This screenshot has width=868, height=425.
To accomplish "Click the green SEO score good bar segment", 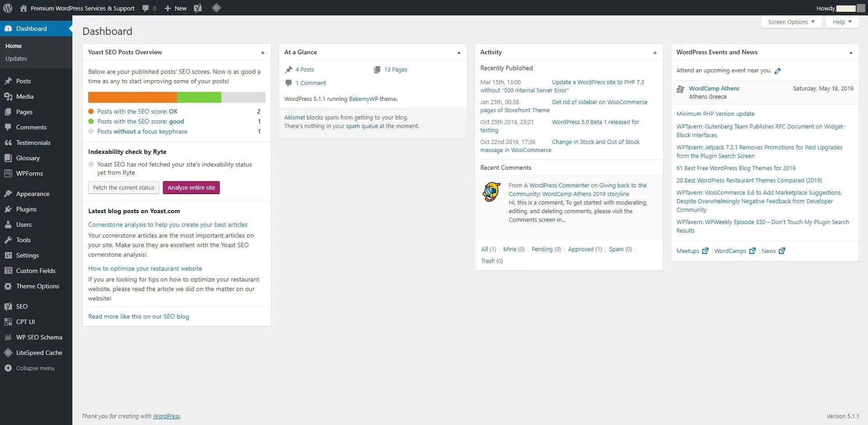I will coord(199,97).
